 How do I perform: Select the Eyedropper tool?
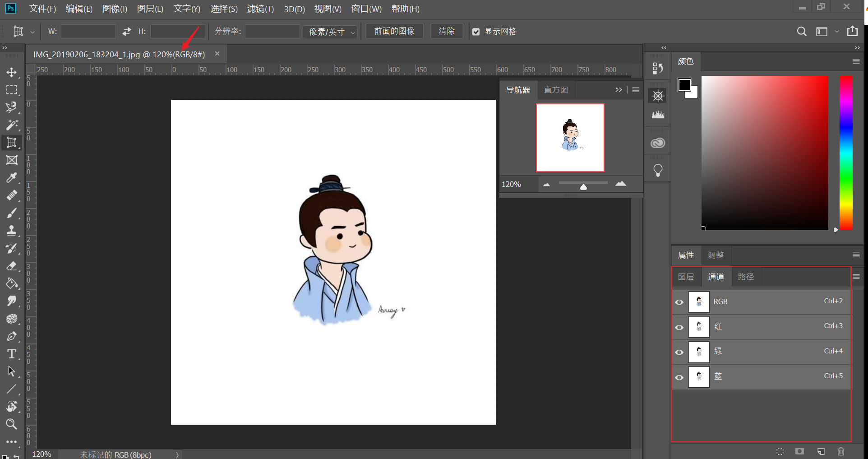[x=12, y=178]
